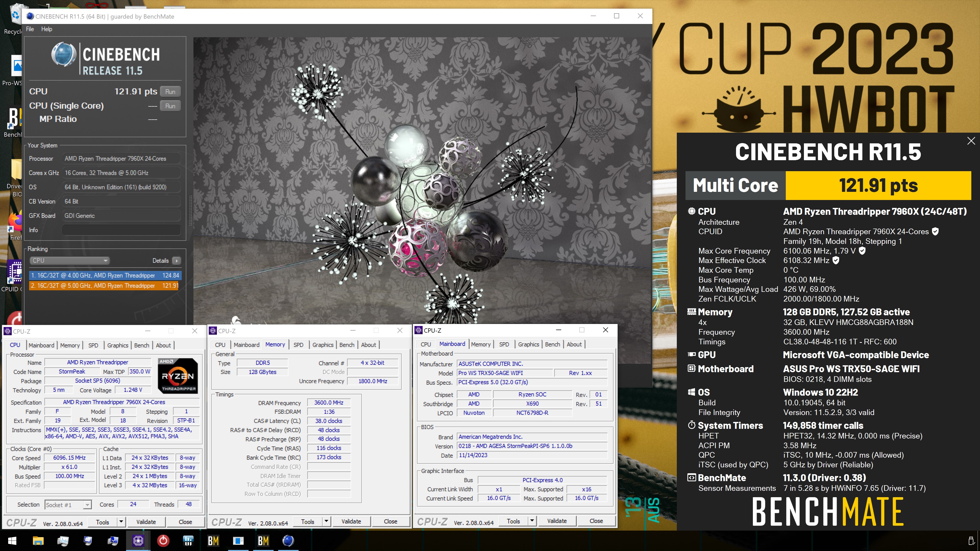This screenshot has height=551, width=980.
Task: Click the title icon of Memory CPU-Z window
Action: click(213, 330)
